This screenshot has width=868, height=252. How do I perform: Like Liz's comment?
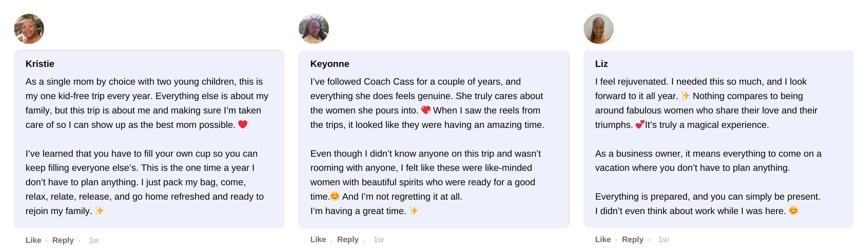(x=603, y=239)
